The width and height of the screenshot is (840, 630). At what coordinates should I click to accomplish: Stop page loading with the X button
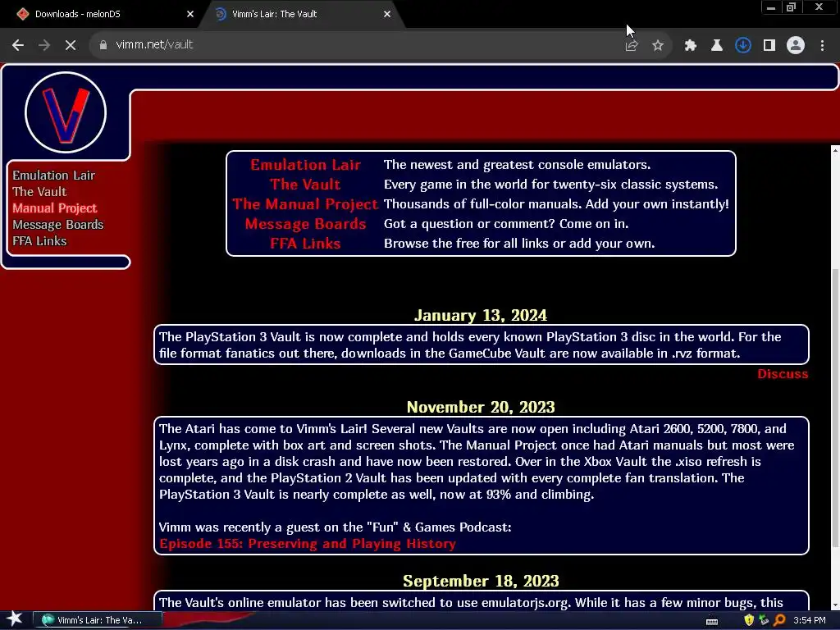pyautogui.click(x=71, y=45)
